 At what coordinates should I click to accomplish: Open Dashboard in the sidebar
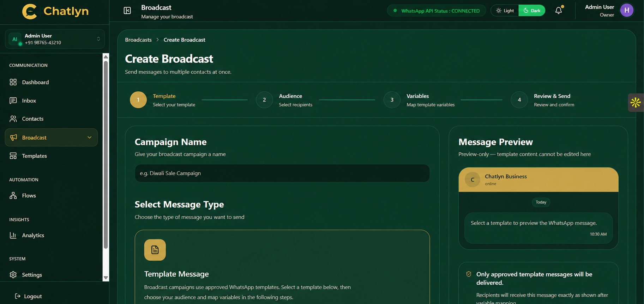51,82
